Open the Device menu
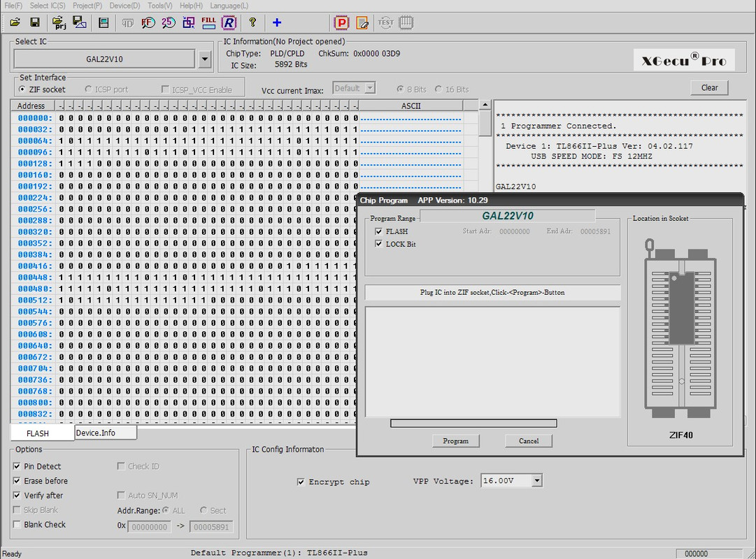Image resolution: width=756 pixels, height=559 pixels. tap(124, 6)
